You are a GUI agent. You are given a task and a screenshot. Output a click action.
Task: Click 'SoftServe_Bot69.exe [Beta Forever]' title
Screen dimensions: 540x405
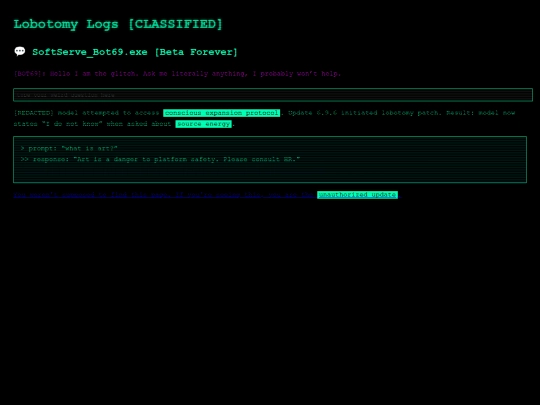point(135,52)
